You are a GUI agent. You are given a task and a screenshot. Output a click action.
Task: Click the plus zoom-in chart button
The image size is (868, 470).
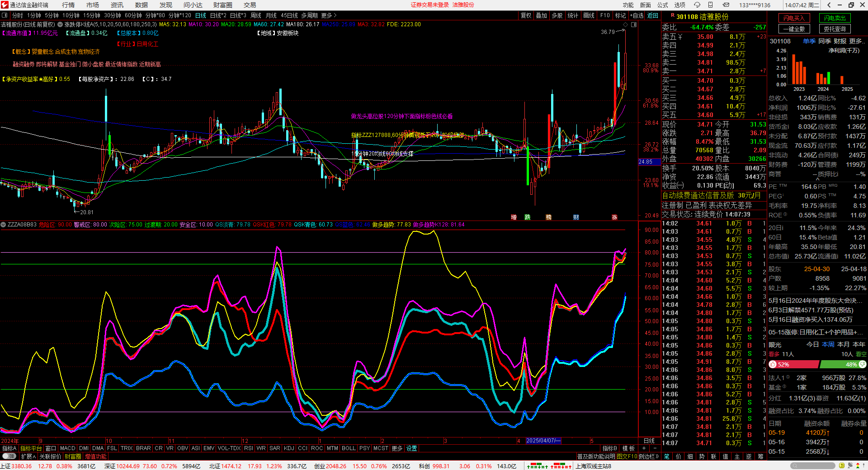click(x=644, y=448)
